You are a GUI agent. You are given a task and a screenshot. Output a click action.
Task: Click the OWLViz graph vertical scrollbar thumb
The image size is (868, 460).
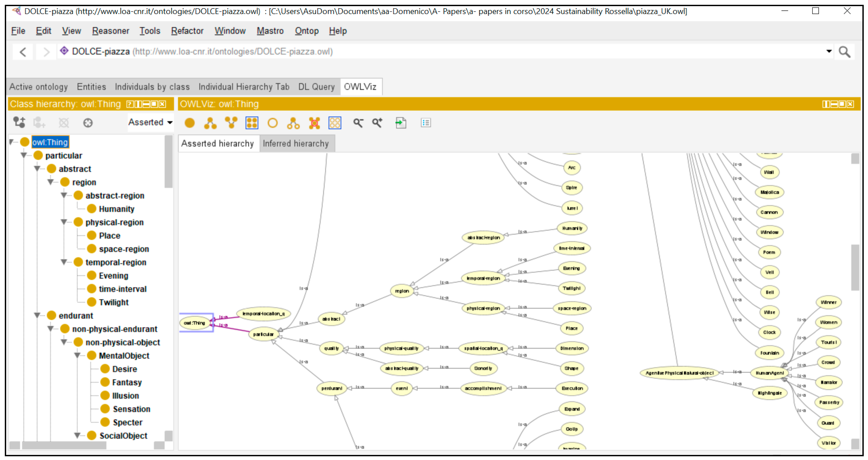(855, 267)
